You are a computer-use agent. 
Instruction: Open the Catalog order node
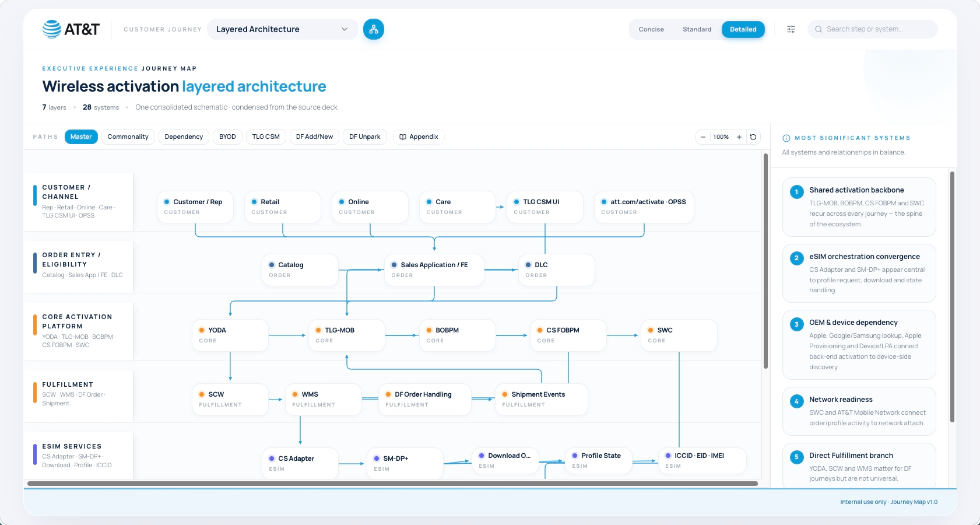[300, 270]
